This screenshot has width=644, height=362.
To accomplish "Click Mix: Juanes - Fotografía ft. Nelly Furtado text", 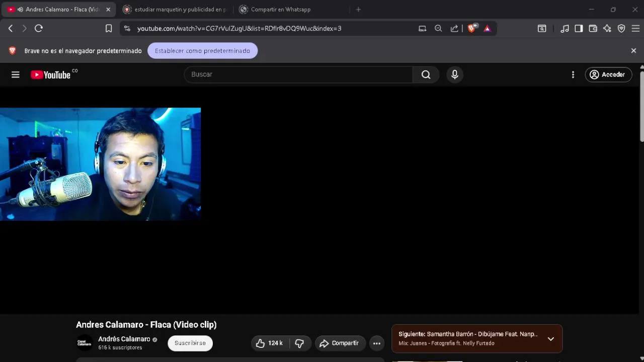I will [x=446, y=343].
